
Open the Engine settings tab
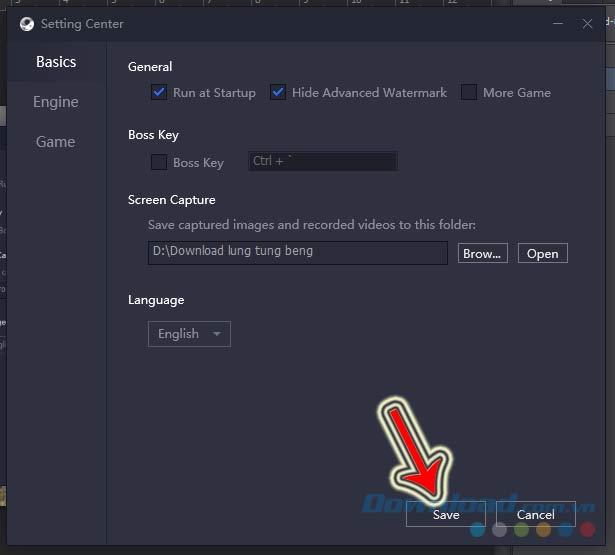tap(56, 102)
